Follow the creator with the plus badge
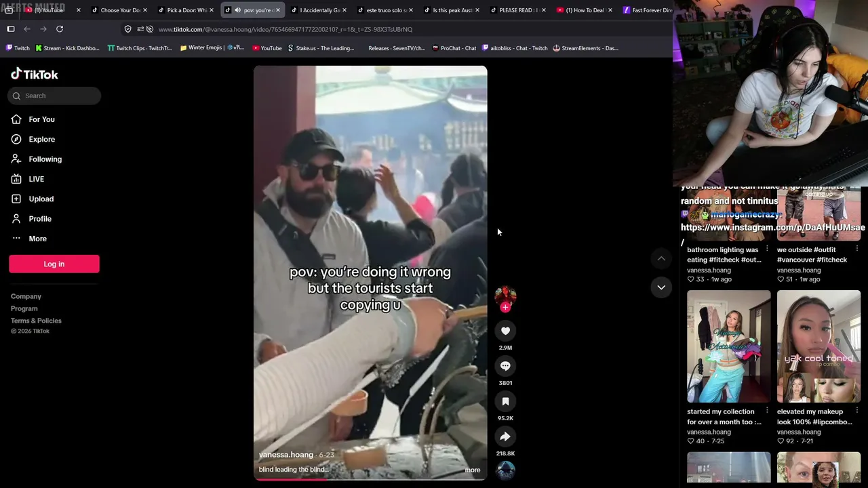This screenshot has height=488, width=868. (x=505, y=307)
